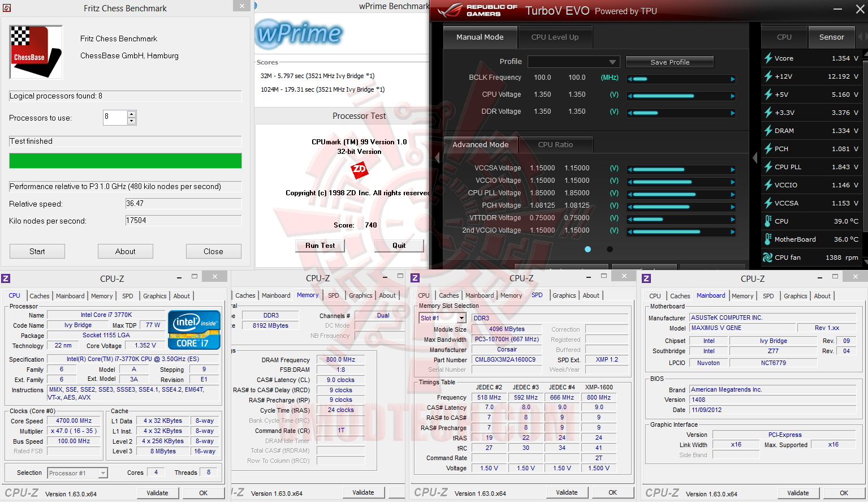Image resolution: width=868 pixels, height=502 pixels.
Task: Adjust the CPU PLL Voltage slider
Action: 681,195
